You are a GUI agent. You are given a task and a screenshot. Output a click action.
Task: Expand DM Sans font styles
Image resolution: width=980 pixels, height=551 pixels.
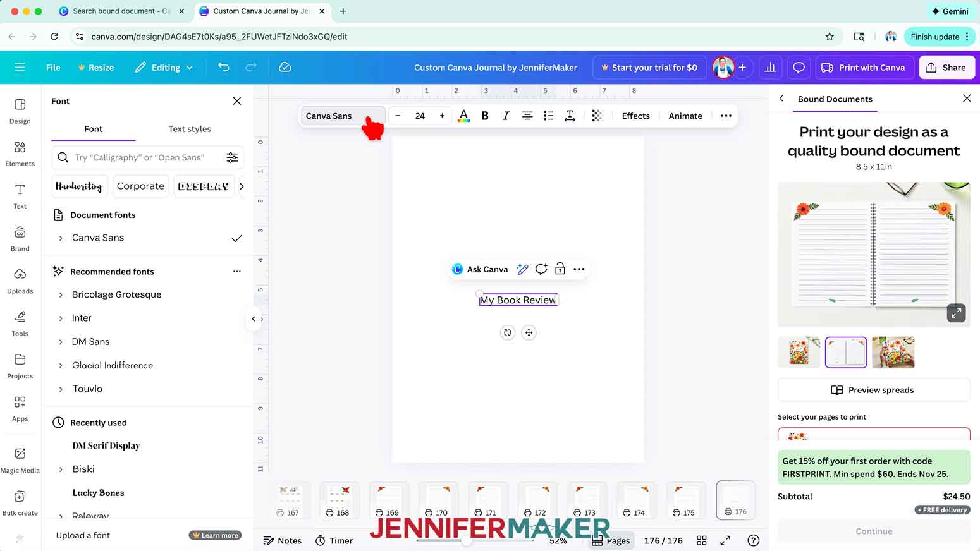coord(61,342)
